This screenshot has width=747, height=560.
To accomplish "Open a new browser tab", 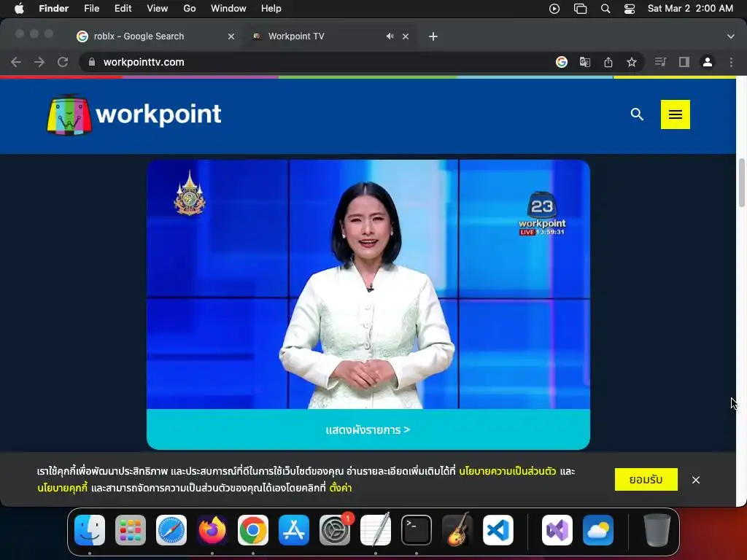I will (x=433, y=36).
